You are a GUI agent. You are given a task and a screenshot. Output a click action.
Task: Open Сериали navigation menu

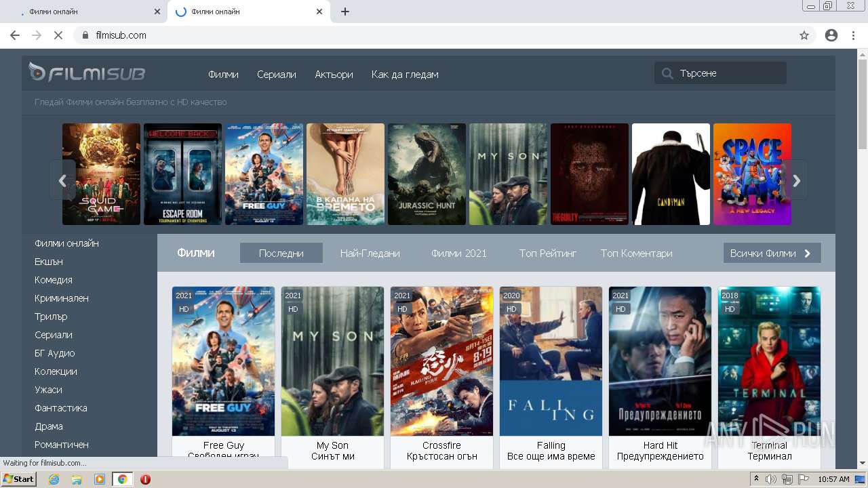[277, 75]
